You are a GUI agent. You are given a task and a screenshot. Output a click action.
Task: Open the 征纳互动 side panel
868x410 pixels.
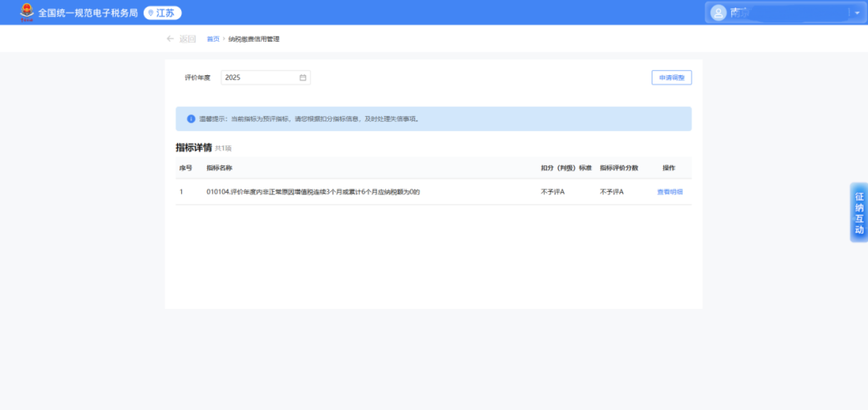point(859,212)
